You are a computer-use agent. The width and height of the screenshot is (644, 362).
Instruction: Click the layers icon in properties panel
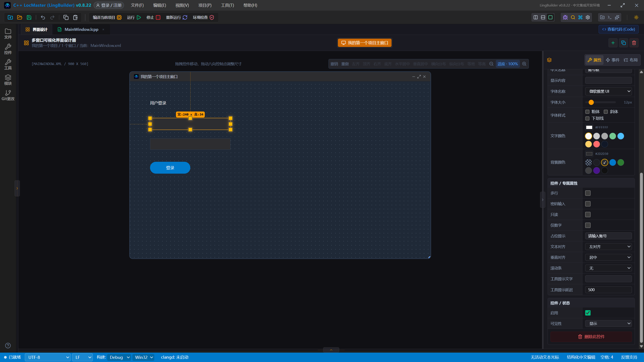tap(549, 60)
